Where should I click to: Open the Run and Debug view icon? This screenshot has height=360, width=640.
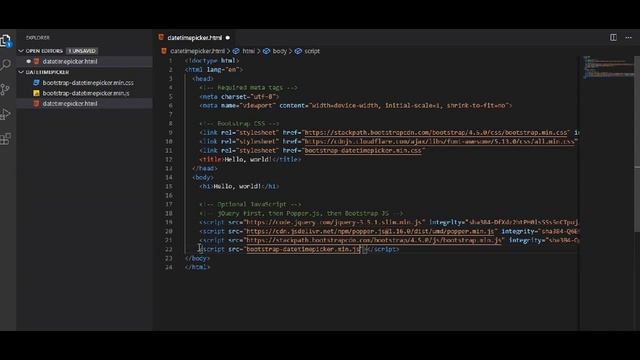click(x=5, y=114)
